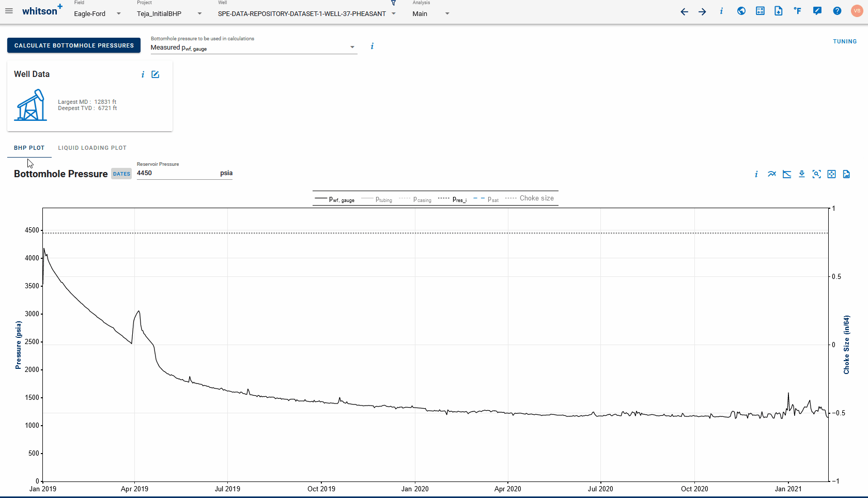
Task: Click the psia unit label
Action: [226, 173]
